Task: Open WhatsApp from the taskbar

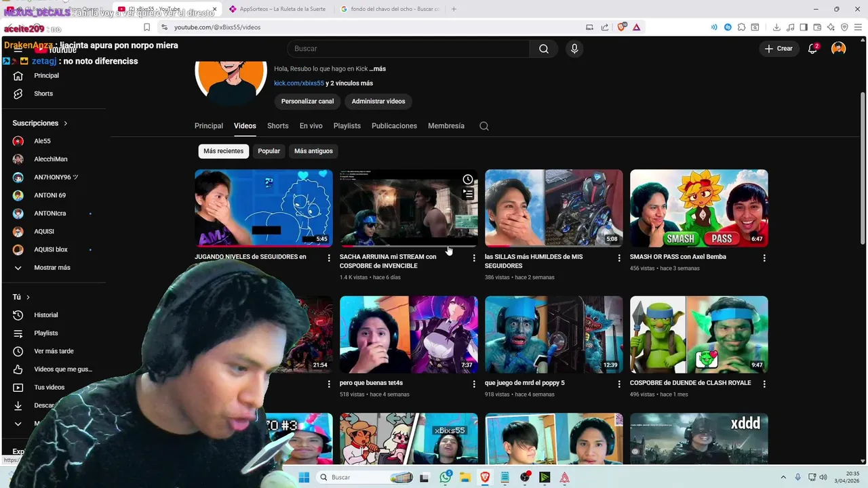Action: (x=446, y=477)
